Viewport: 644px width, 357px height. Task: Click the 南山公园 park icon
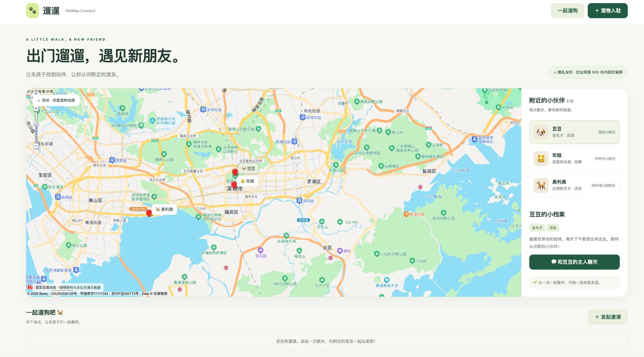click(x=68, y=245)
